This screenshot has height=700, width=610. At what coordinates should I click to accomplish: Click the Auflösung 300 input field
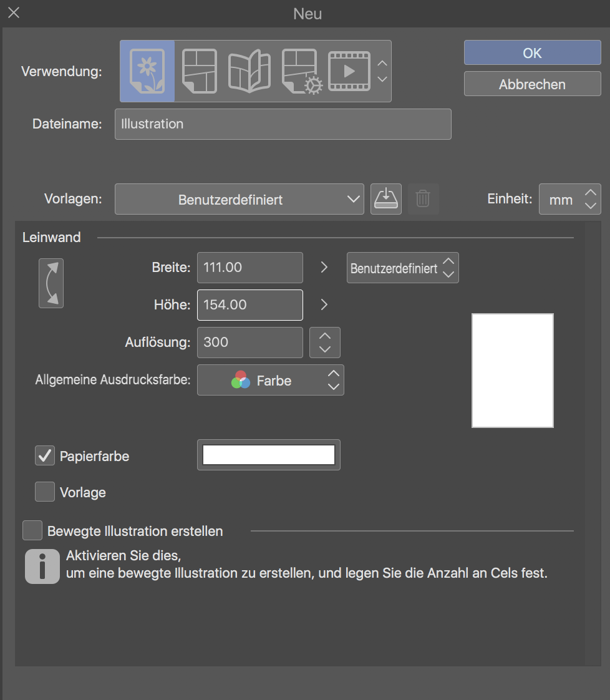click(250, 343)
